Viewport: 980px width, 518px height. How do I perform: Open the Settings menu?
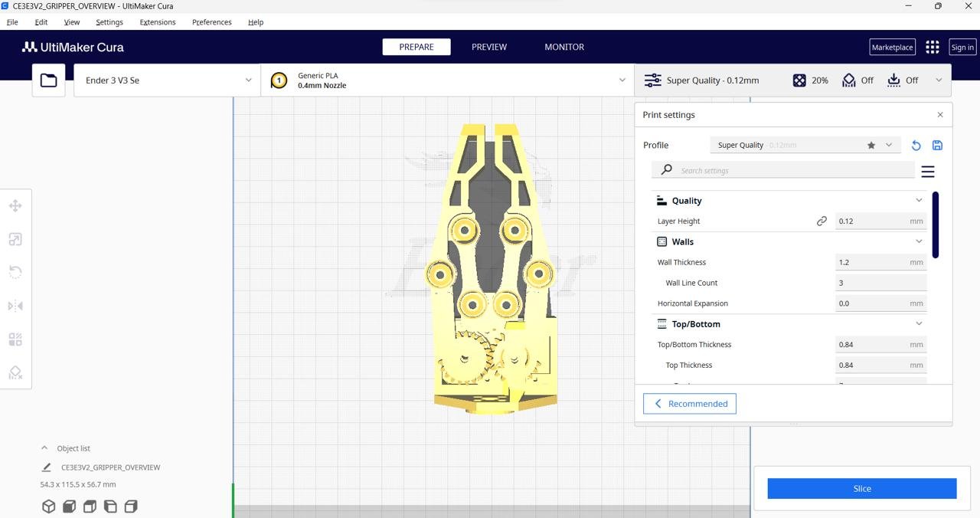(109, 22)
